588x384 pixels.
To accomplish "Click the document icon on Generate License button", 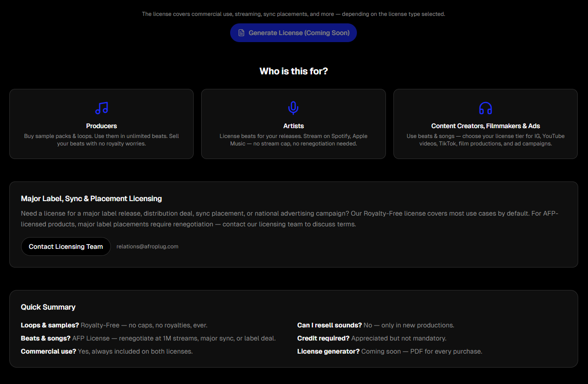I will click(241, 33).
